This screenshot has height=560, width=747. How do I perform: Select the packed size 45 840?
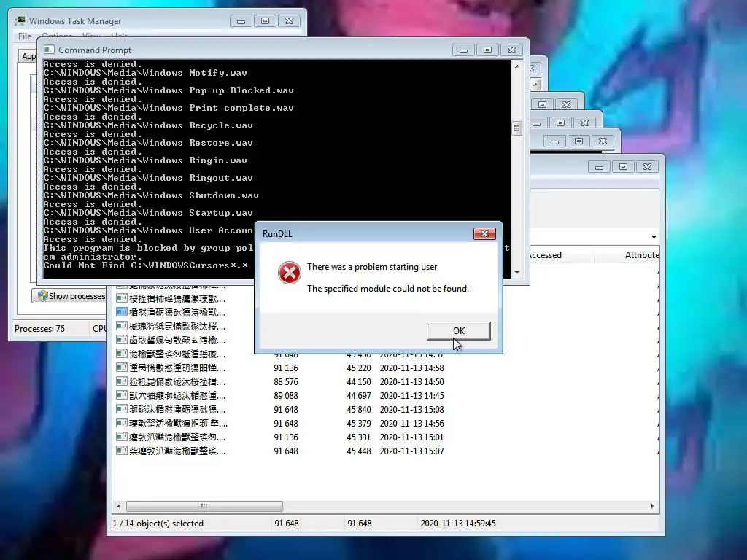coord(359,410)
